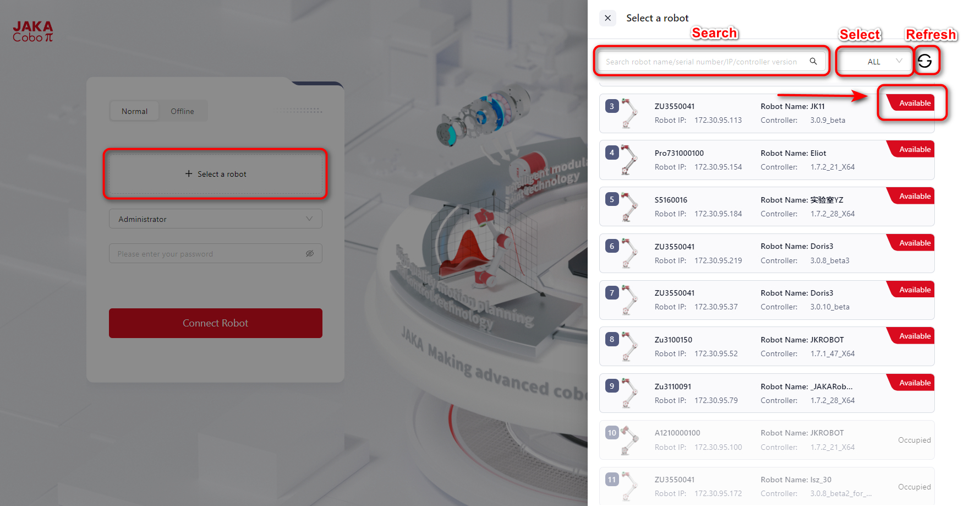Select robot Doris3 at IP 172.30.95.219
This screenshot has height=506, width=980.
tap(767, 253)
